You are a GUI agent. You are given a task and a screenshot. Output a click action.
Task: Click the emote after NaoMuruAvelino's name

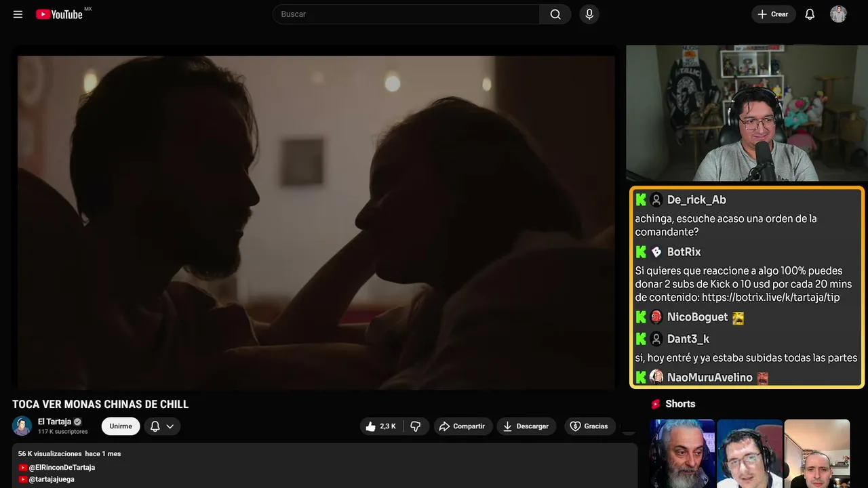[763, 378]
